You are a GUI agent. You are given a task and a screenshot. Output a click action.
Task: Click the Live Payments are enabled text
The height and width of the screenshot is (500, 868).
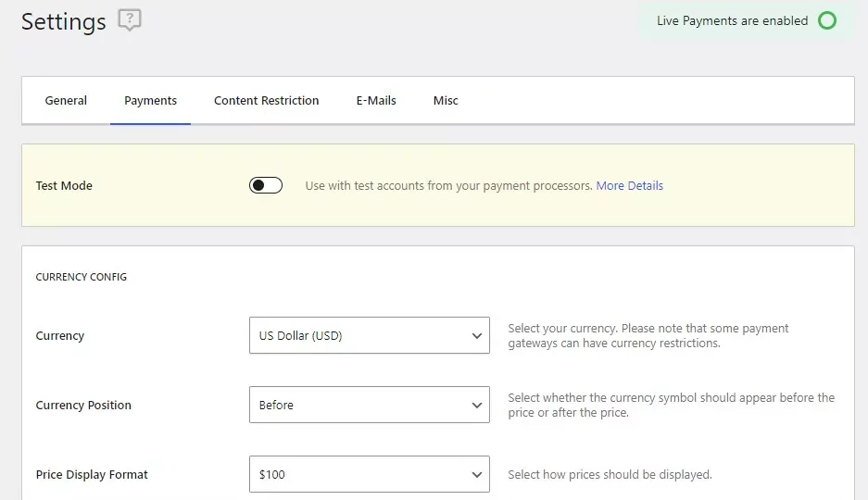click(733, 21)
